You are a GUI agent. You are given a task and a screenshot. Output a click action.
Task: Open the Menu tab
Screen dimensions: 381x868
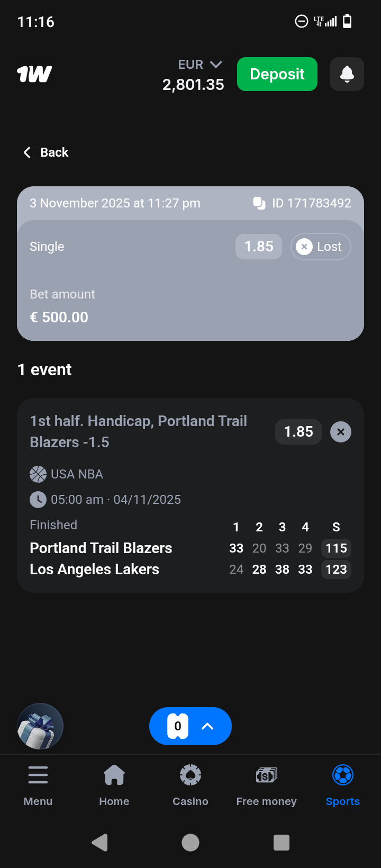coord(38,785)
